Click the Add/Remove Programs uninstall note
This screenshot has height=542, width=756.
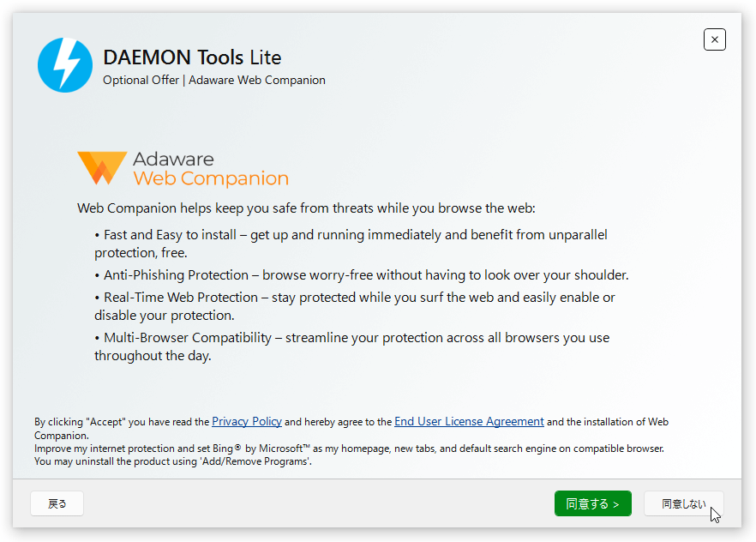[173, 461]
